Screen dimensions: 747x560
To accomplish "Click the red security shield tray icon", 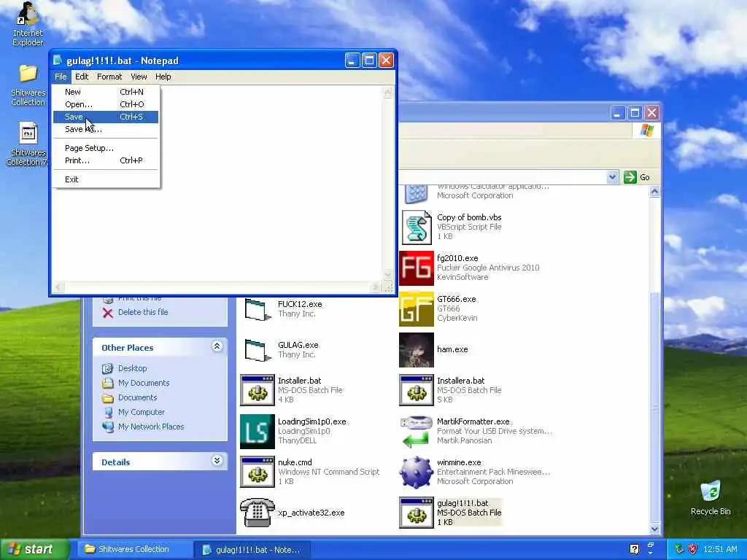I will point(693,549).
